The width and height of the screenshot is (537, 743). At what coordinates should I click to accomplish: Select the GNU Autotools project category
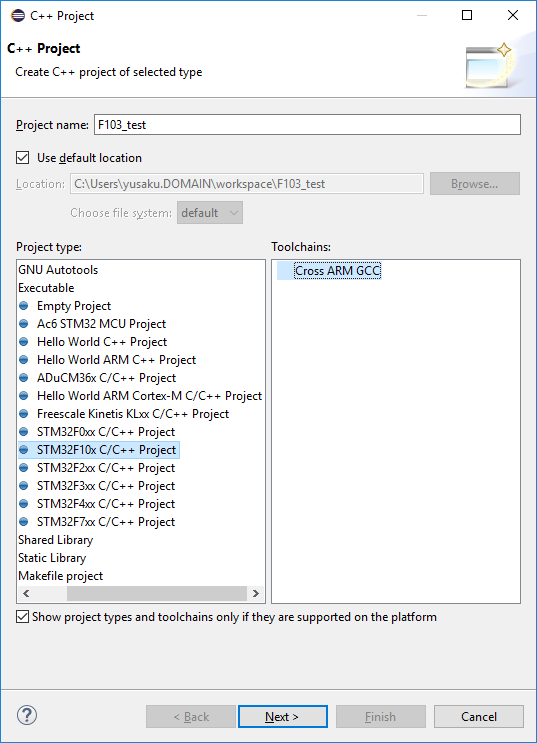point(58,270)
